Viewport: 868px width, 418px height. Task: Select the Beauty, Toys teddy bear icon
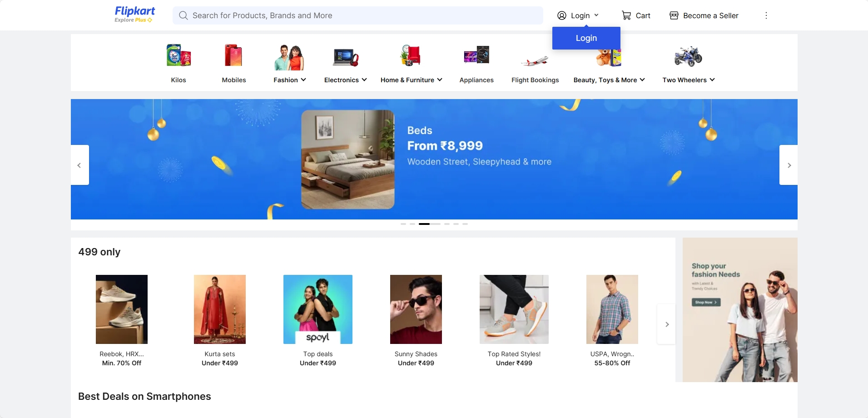pos(609,58)
